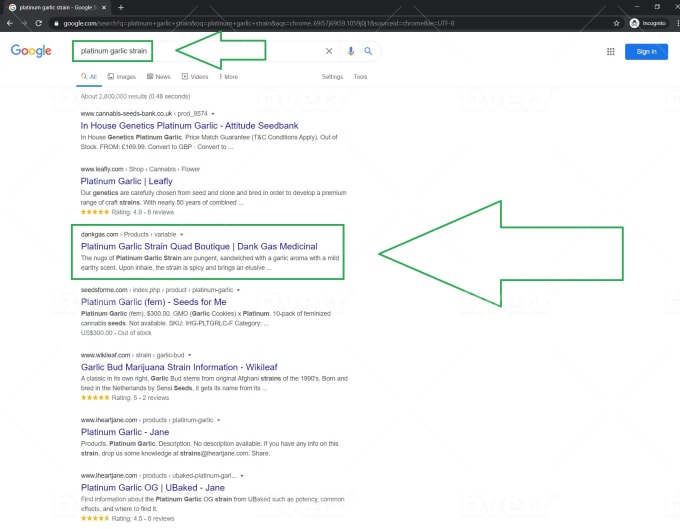Click the www.leafy.com breadcrumb text
The width and height of the screenshot is (680, 529).
click(102, 169)
